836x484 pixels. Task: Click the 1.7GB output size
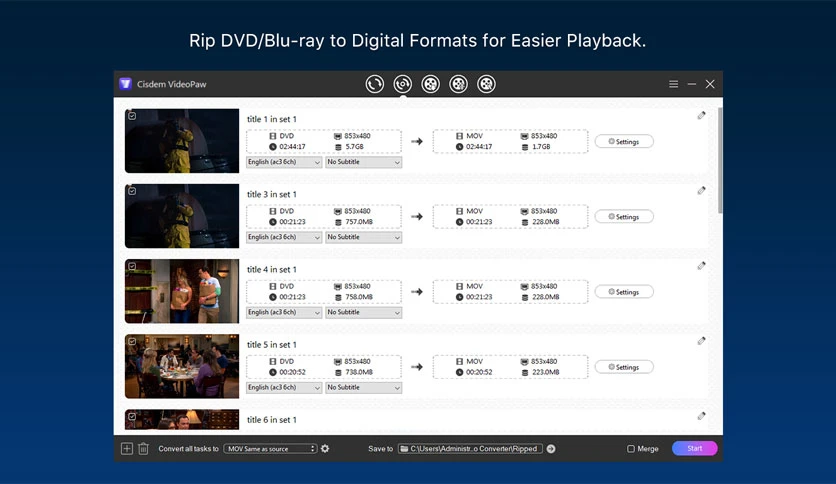(541, 147)
